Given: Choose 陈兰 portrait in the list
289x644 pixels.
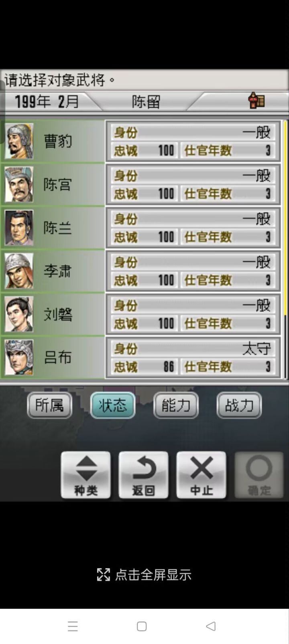Looking at the screenshot, I should (19, 228).
